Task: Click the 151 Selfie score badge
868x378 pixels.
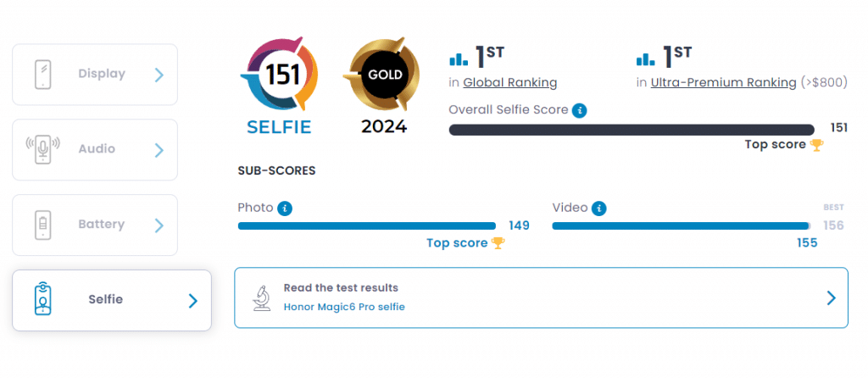Action: [280, 86]
